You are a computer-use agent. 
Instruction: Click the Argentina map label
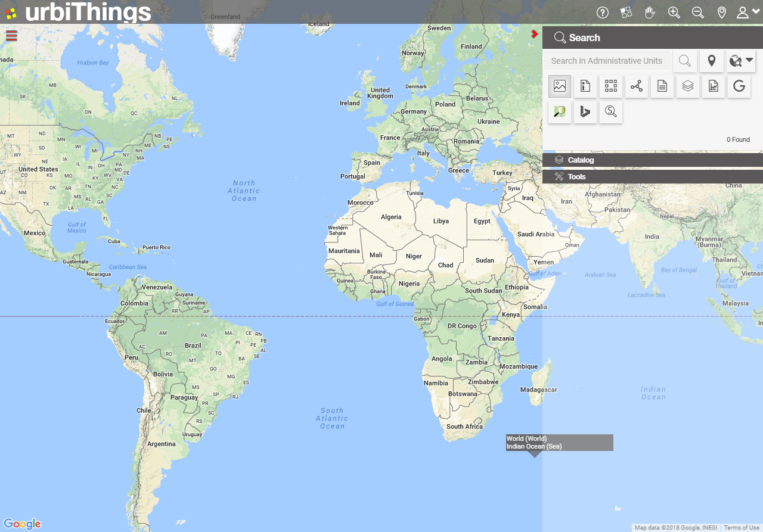tap(162, 444)
